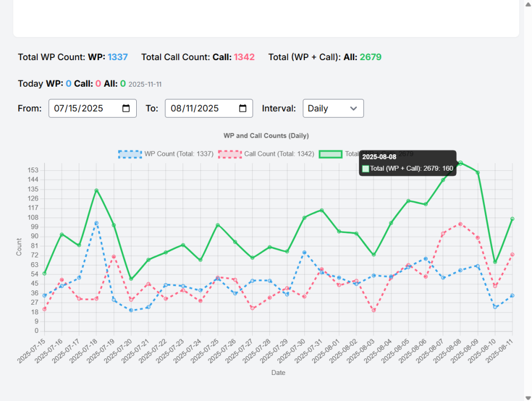Select blue WP Count peak on 2025-07-18
This screenshot has height=401, width=532.
(96, 223)
